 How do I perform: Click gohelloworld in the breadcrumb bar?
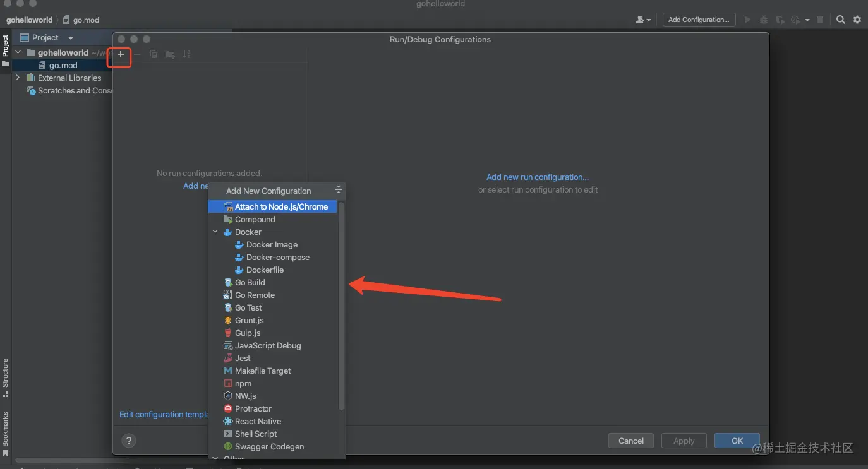pos(30,20)
